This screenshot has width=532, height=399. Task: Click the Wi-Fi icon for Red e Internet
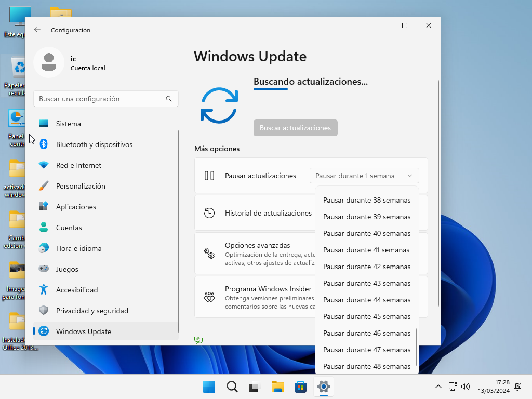[x=44, y=165]
